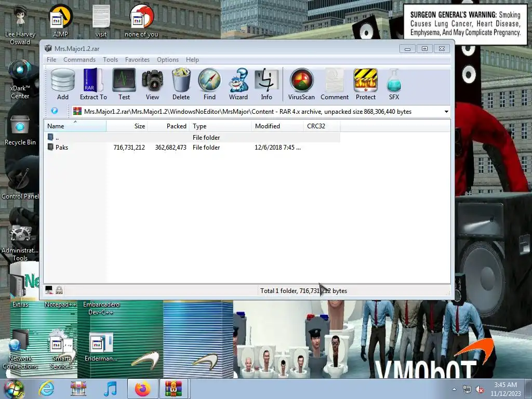The width and height of the screenshot is (532, 399).
Task: Open the Help menu
Action: click(192, 60)
